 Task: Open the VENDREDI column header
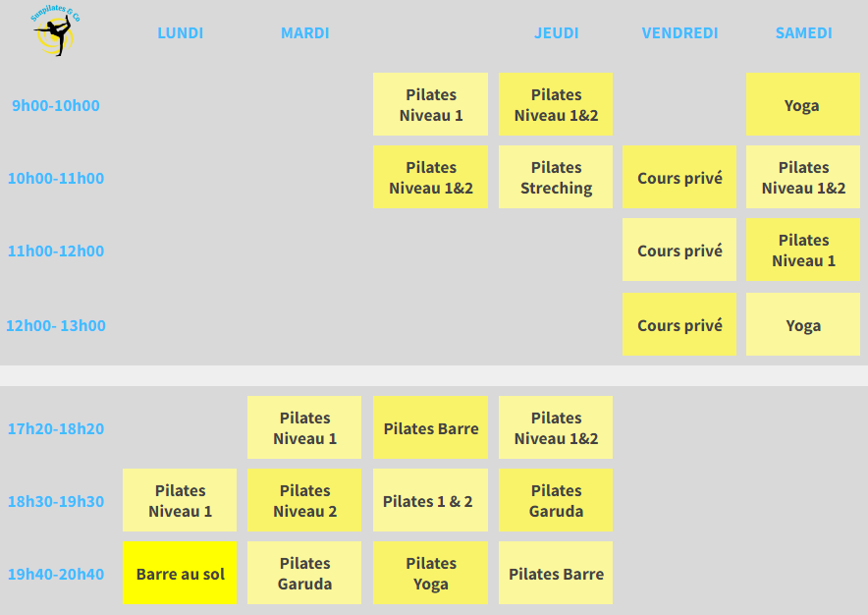679,33
